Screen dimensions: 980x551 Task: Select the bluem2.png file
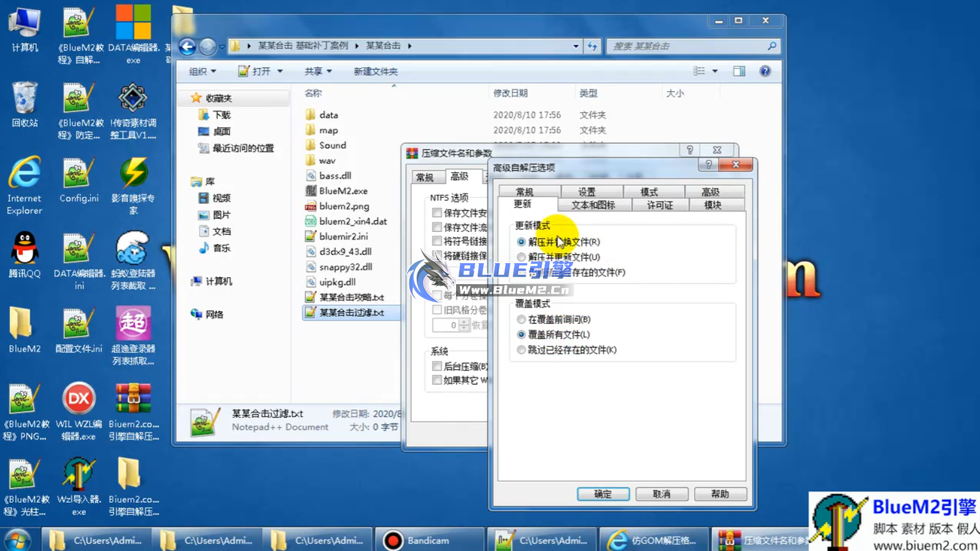click(x=344, y=206)
